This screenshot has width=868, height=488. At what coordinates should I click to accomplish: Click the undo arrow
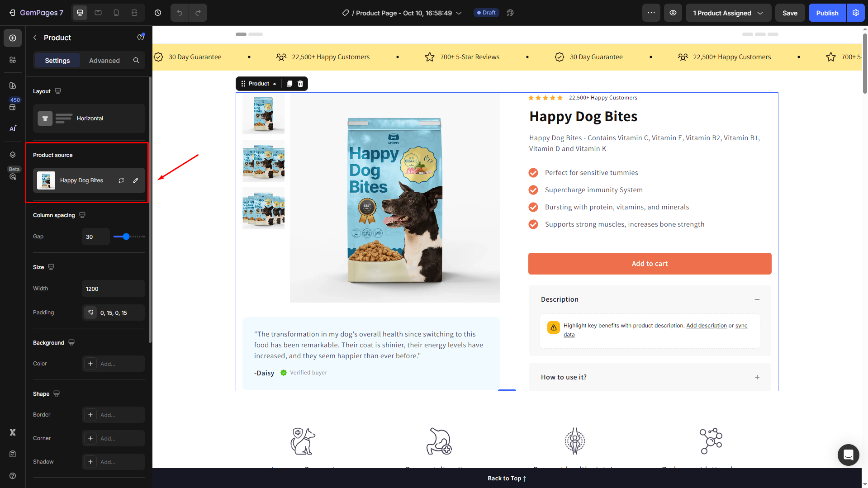coord(180,13)
